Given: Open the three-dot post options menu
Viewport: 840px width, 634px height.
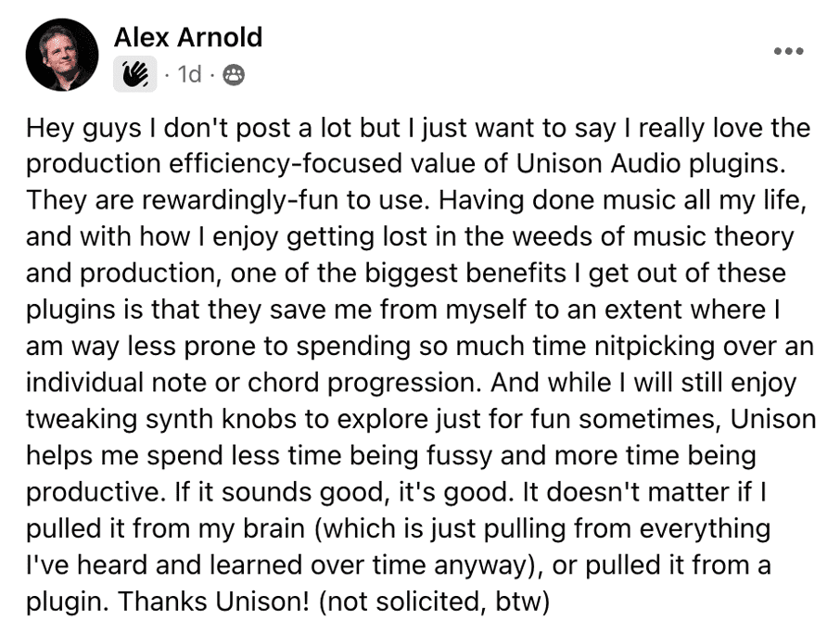Looking at the screenshot, I should tap(788, 51).
